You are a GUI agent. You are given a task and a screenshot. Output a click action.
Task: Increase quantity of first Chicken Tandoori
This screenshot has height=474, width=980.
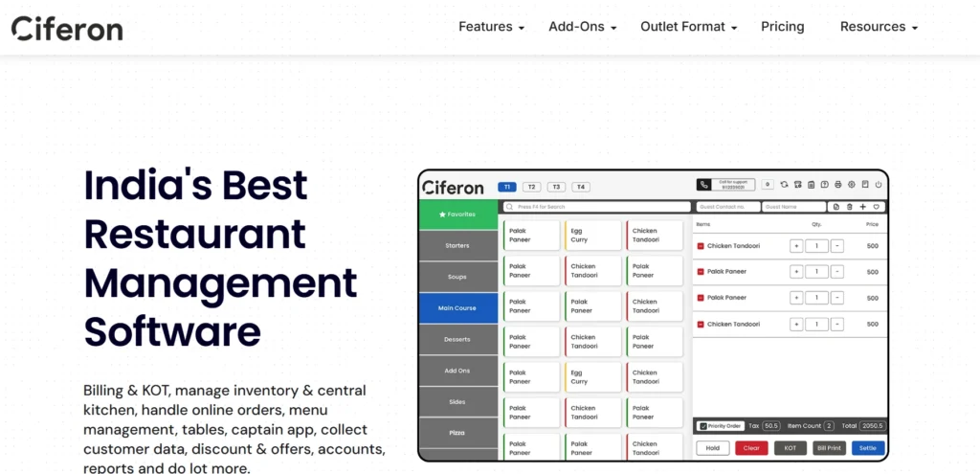pyautogui.click(x=796, y=246)
